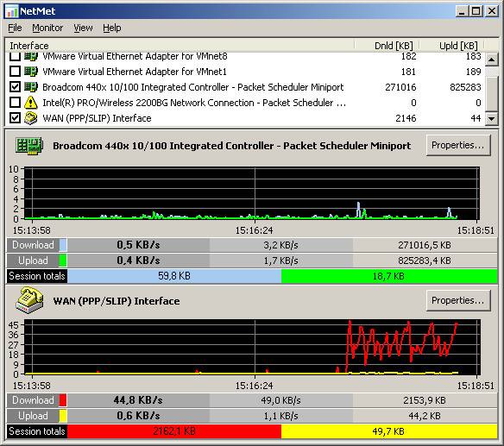
Task: Open Properties for Broadcom controller
Action: tap(458, 145)
